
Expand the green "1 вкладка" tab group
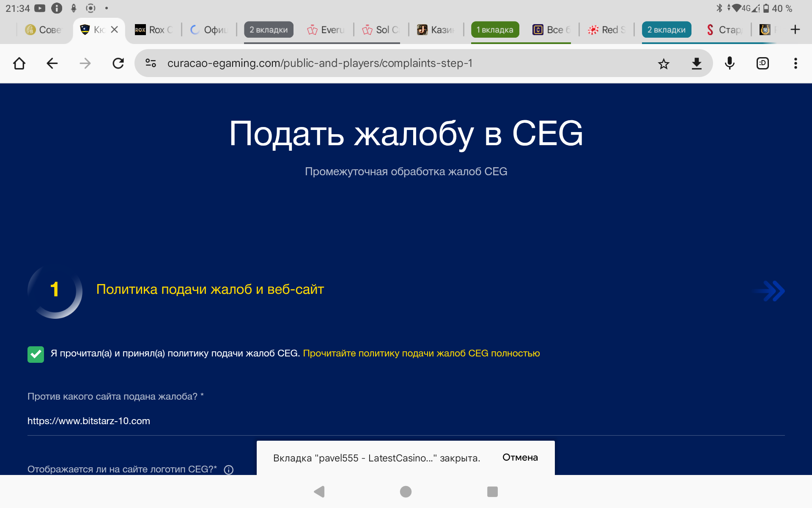click(x=495, y=30)
